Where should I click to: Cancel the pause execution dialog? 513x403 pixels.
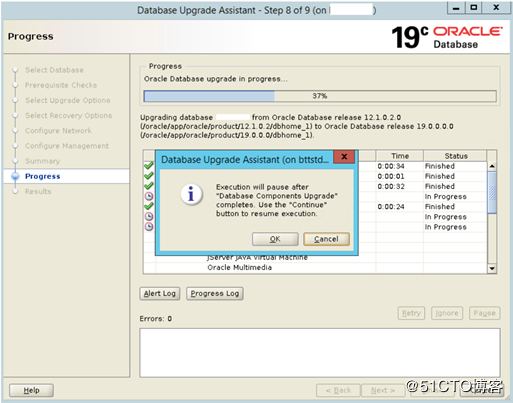click(x=326, y=239)
